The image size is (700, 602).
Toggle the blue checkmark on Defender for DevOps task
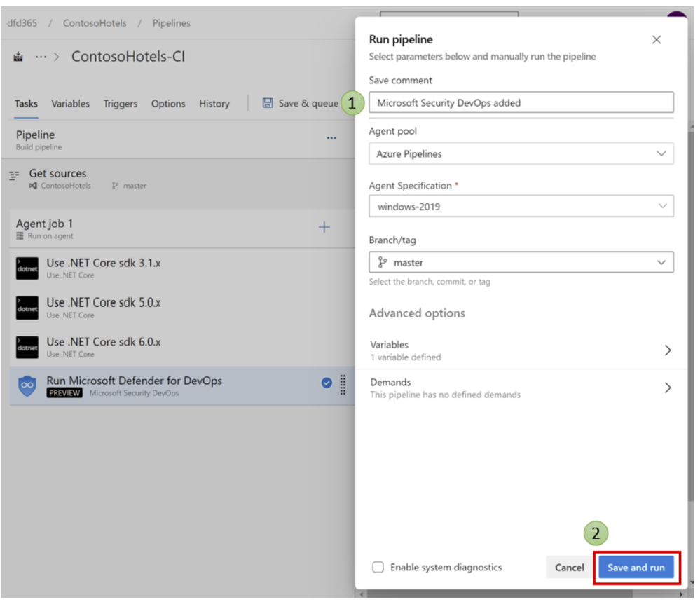pos(327,383)
